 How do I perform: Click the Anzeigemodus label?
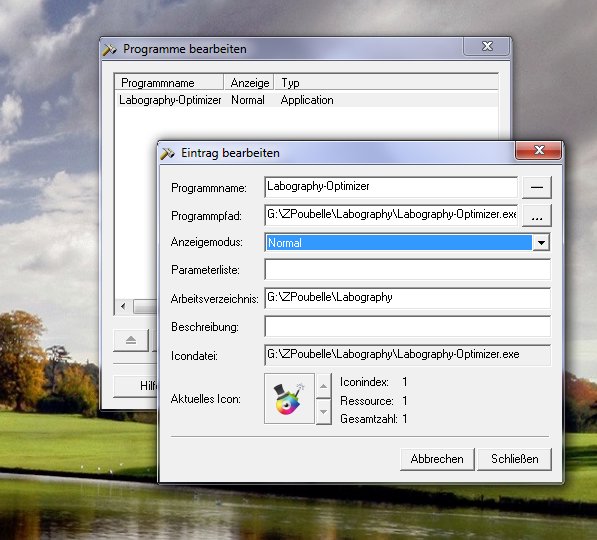click(x=207, y=242)
